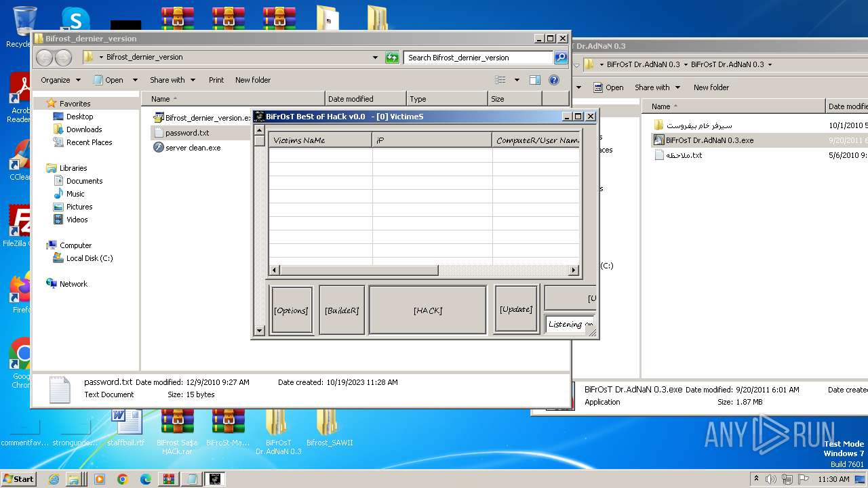Click the Listening on status field
The image size is (868, 488).
(570, 324)
